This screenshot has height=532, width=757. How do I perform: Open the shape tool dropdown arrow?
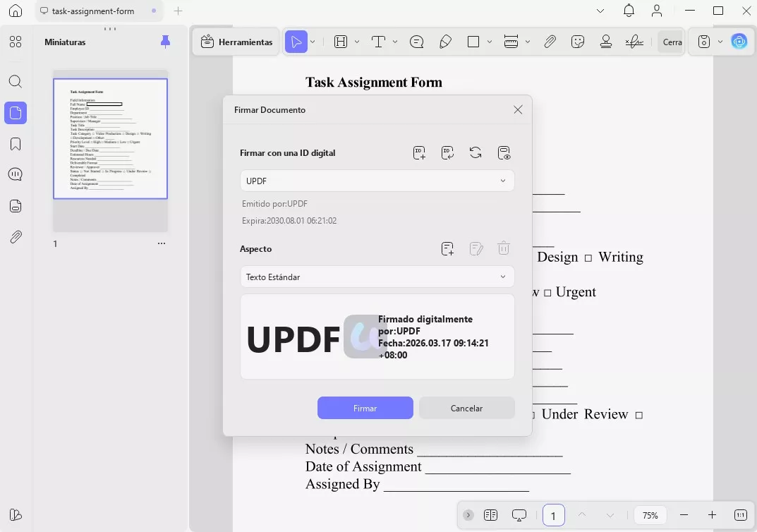click(x=489, y=42)
